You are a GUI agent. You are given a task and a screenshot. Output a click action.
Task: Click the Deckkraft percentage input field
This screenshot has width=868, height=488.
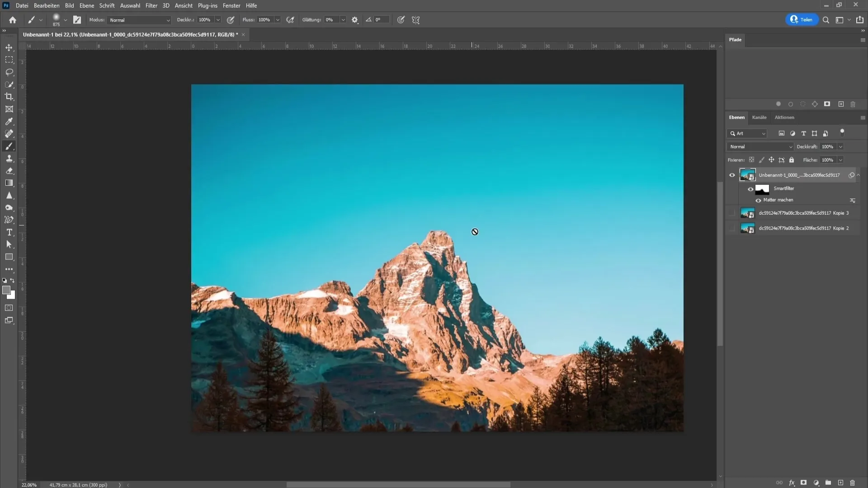(x=828, y=146)
